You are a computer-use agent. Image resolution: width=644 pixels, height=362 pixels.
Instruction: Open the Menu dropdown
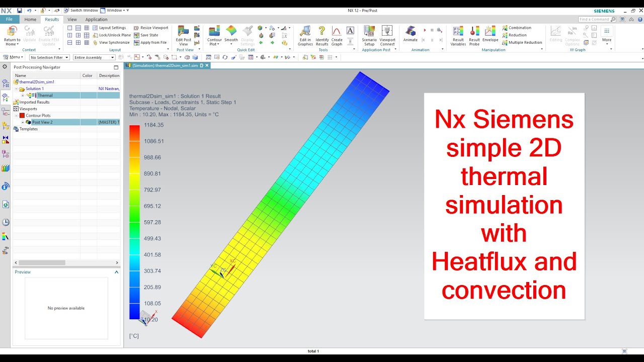click(x=13, y=57)
